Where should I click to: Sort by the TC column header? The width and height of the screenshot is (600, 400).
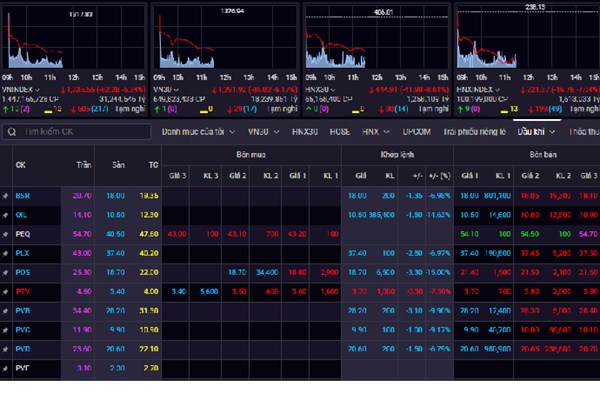(153, 165)
